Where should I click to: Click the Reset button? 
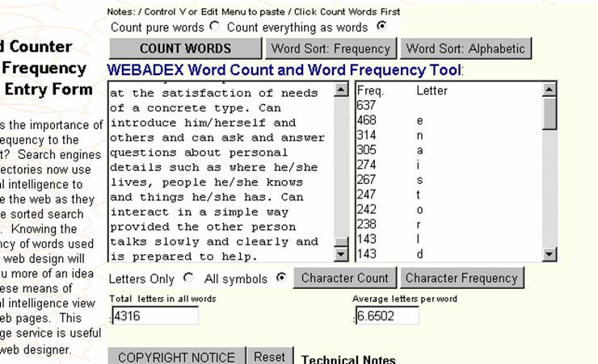coord(270,357)
